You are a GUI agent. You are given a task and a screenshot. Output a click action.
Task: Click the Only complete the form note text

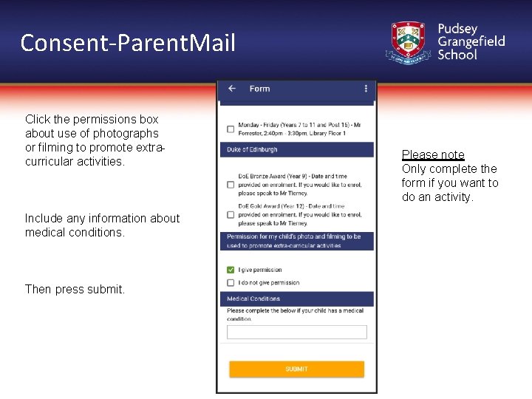449,183
